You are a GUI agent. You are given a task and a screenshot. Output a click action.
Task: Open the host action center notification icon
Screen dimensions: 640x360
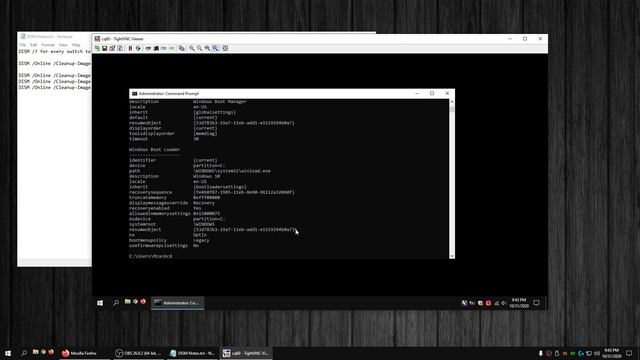tap(629, 353)
